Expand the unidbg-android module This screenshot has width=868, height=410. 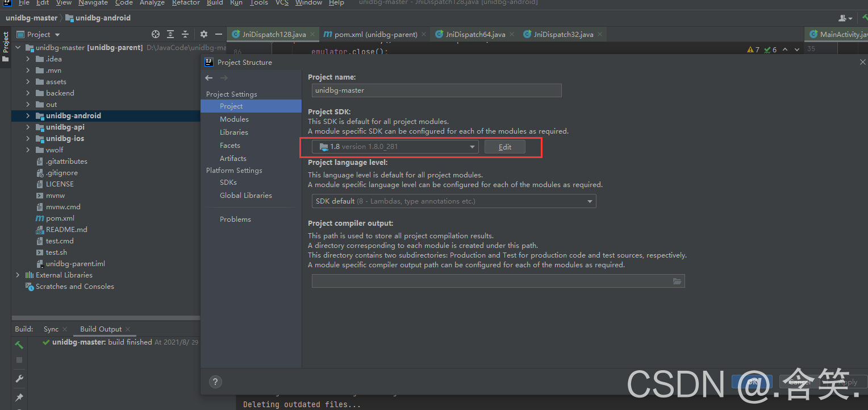point(28,116)
